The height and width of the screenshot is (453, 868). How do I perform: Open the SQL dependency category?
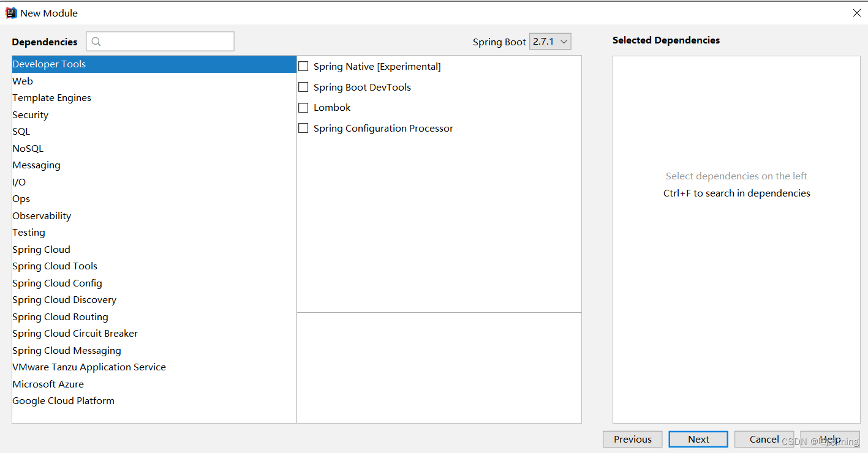click(21, 132)
